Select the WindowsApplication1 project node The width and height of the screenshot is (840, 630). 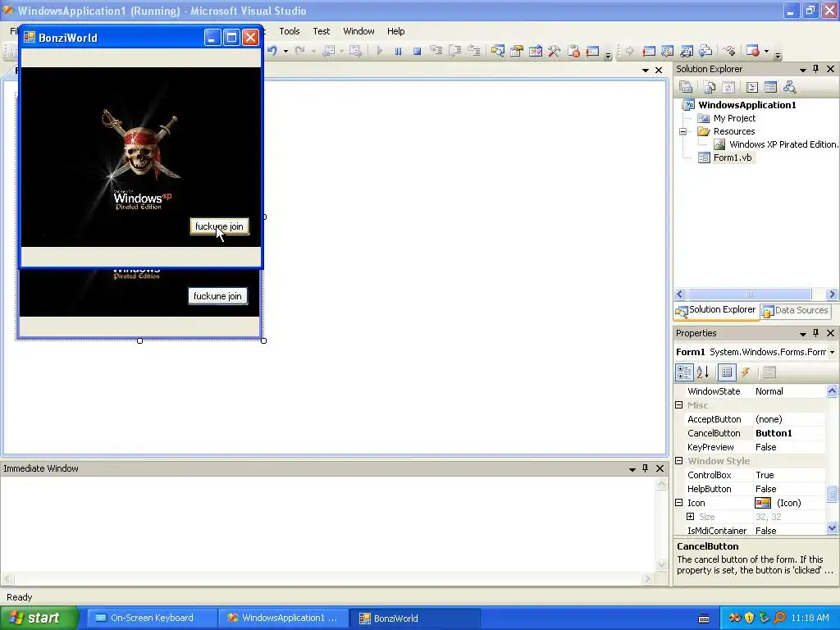coord(746,104)
